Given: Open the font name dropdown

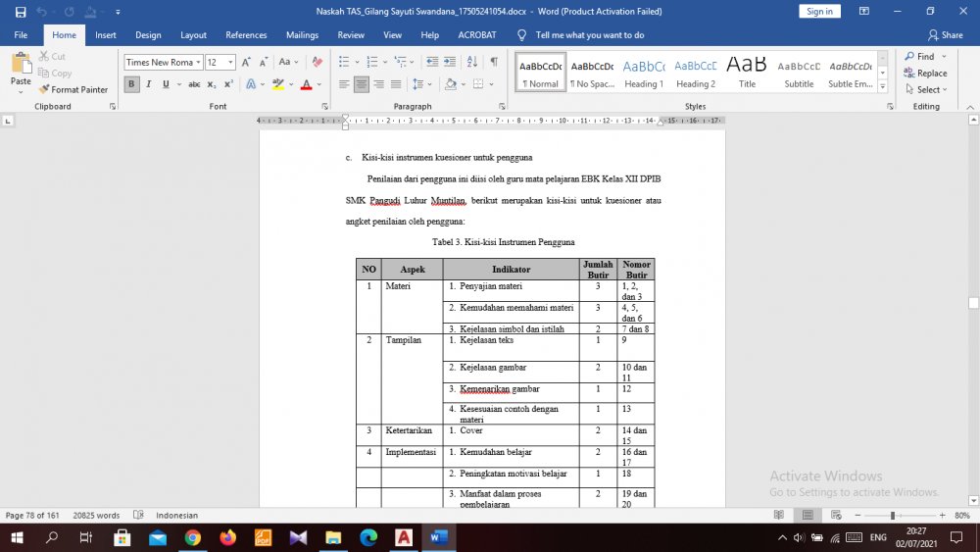Looking at the screenshot, I should click(198, 62).
